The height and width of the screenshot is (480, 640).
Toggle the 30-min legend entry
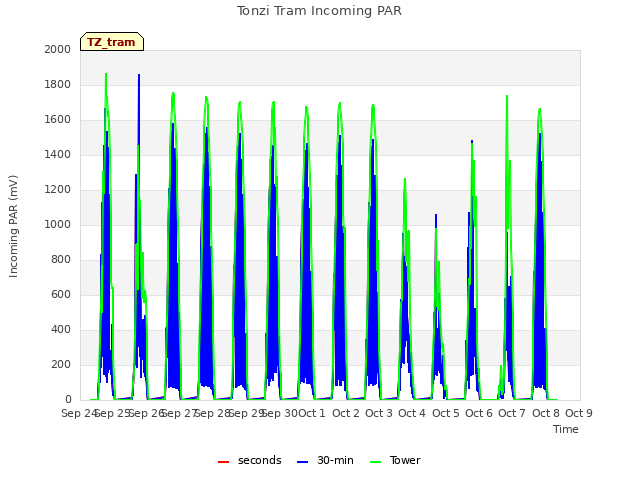(x=325, y=460)
